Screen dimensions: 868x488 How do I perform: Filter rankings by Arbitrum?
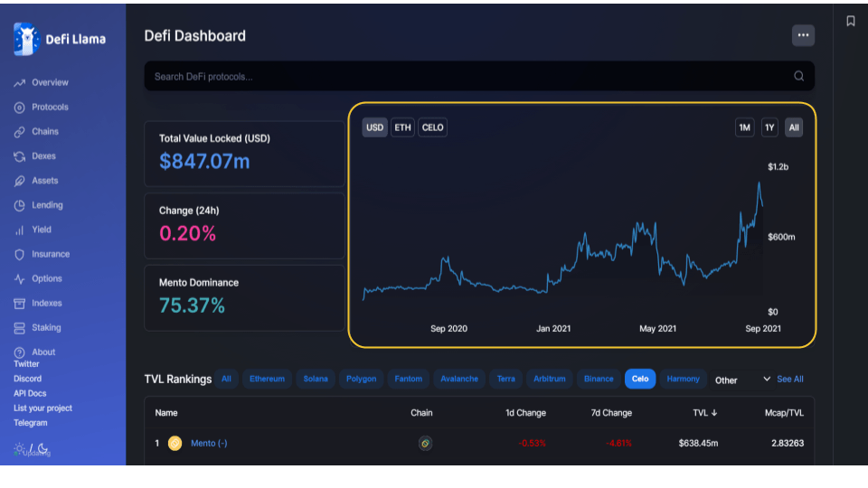tap(549, 379)
